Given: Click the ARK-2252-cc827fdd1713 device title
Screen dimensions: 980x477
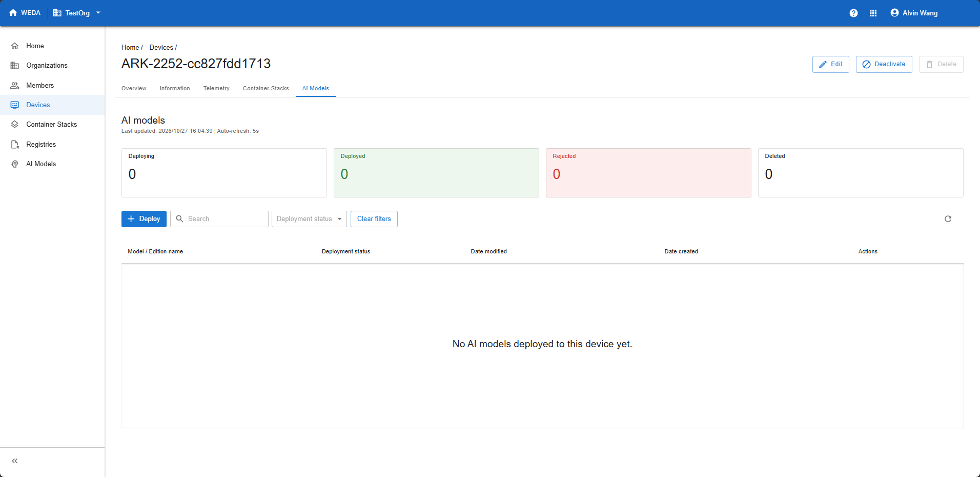Looking at the screenshot, I should point(196,64).
